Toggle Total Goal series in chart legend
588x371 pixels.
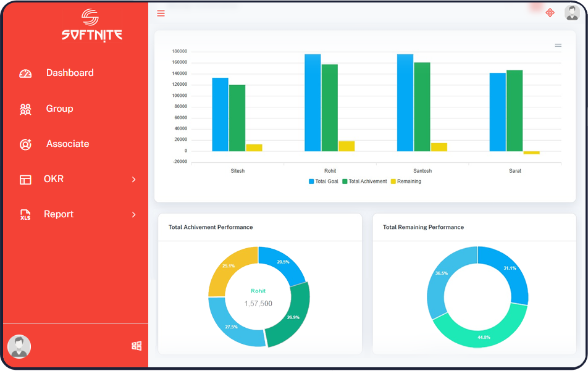pos(323,181)
